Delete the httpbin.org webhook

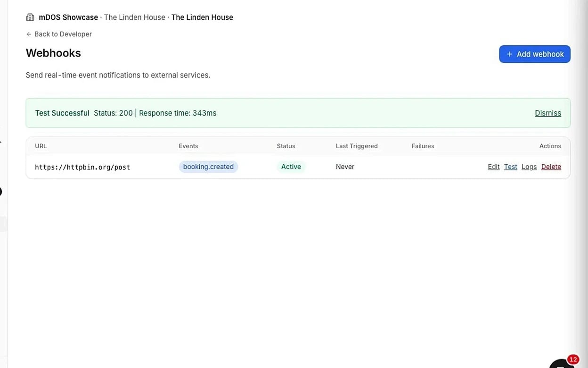pyautogui.click(x=551, y=167)
